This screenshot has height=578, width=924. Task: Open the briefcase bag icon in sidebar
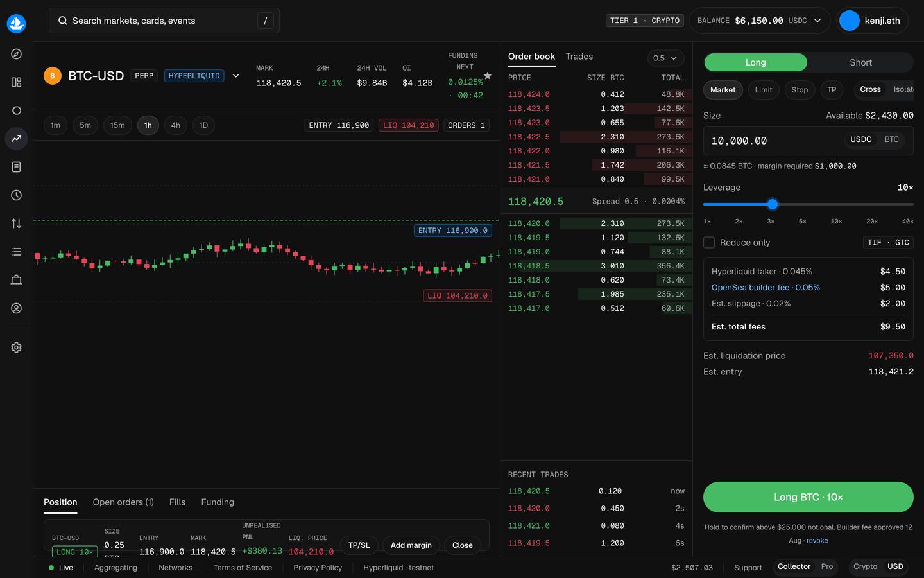coord(17,280)
